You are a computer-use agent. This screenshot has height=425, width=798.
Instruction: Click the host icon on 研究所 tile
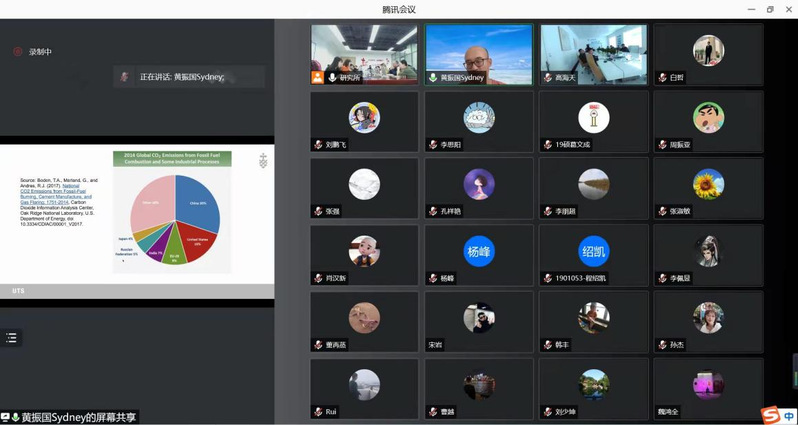point(318,77)
